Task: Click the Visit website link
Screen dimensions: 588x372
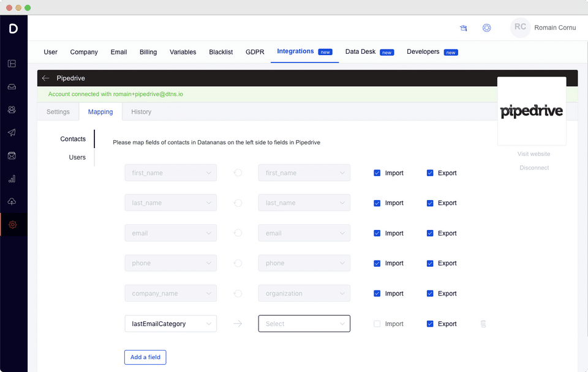Action: point(533,154)
